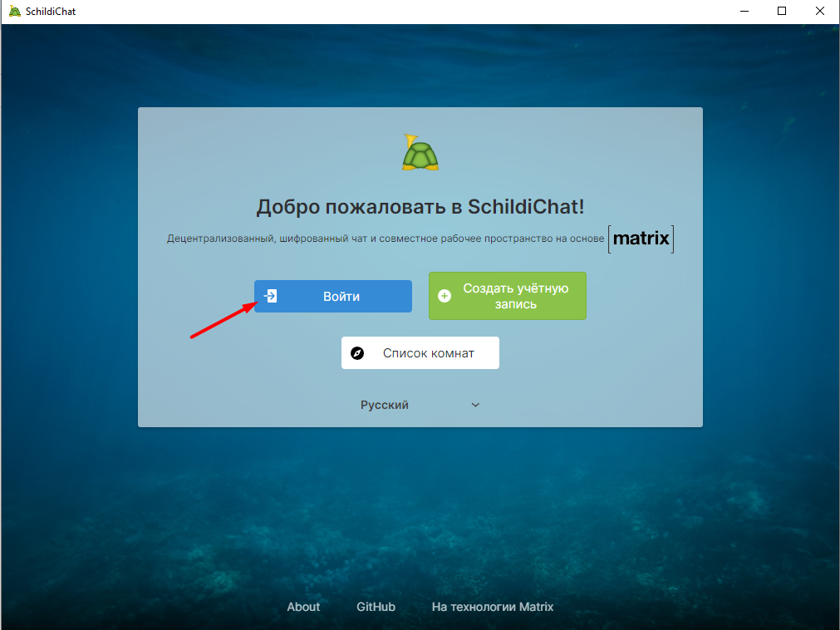Close the SchildiChat window

819,12
